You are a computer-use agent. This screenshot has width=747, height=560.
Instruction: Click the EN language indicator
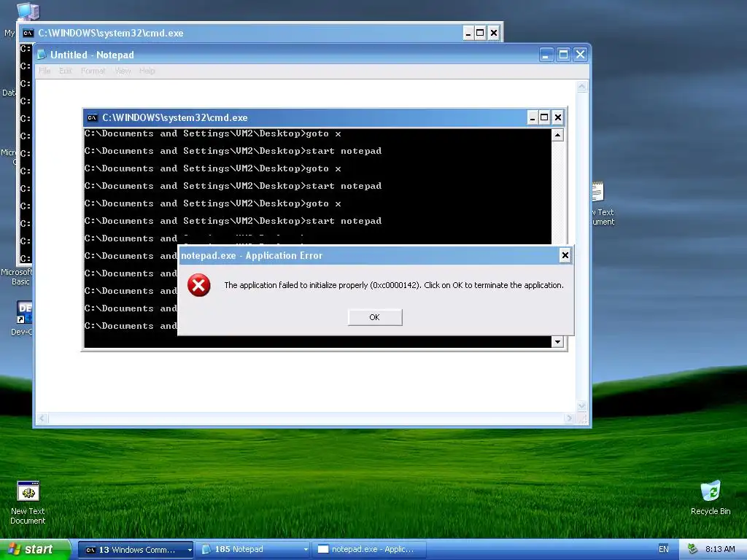pos(664,550)
